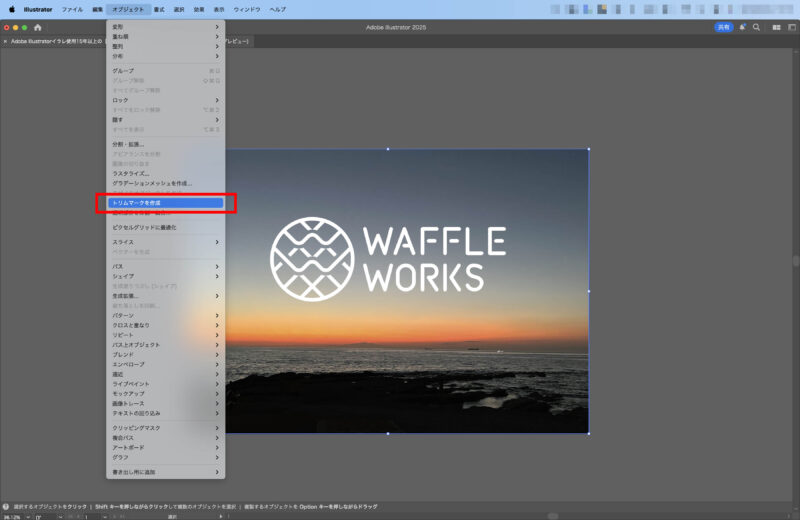Viewport: 800px width, 520px height.
Task: Choose グループ from the Object menu
Action: pyautogui.click(x=123, y=71)
